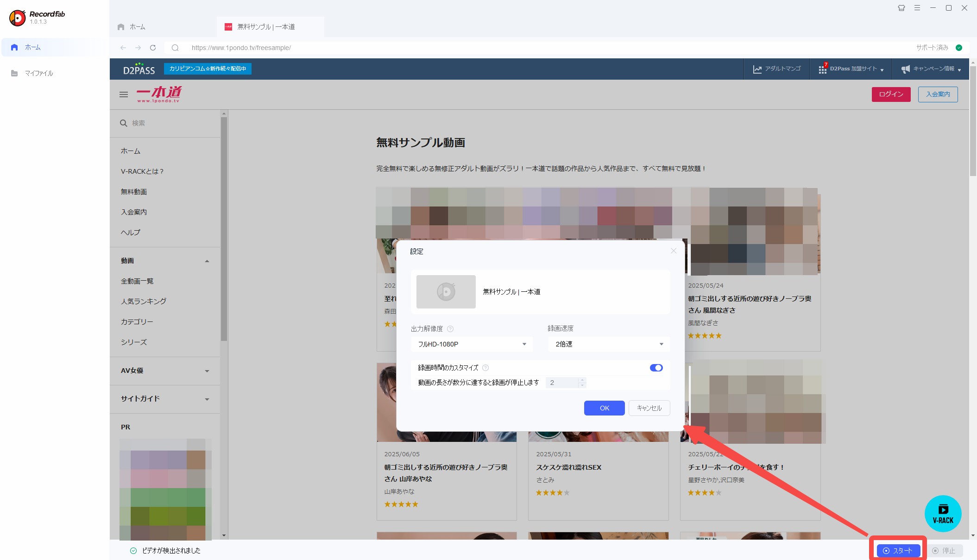This screenshot has width=977, height=560.
Task: Go forward with the browser forward arrow
Action: click(x=138, y=48)
